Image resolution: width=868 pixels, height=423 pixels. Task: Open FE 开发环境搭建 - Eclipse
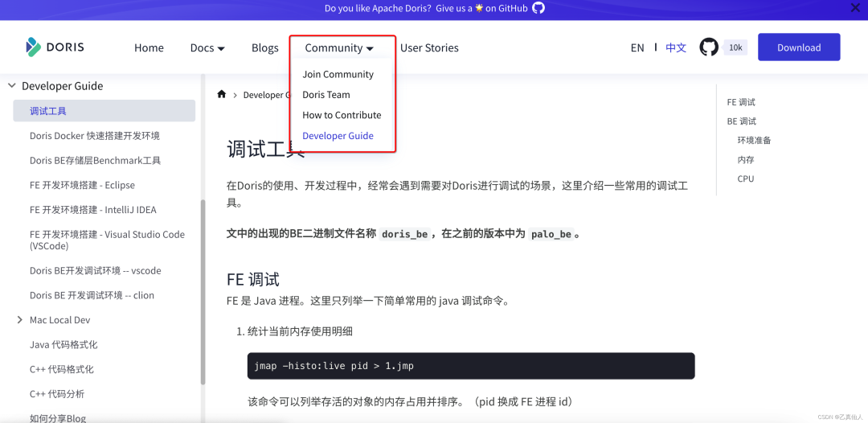(82, 185)
